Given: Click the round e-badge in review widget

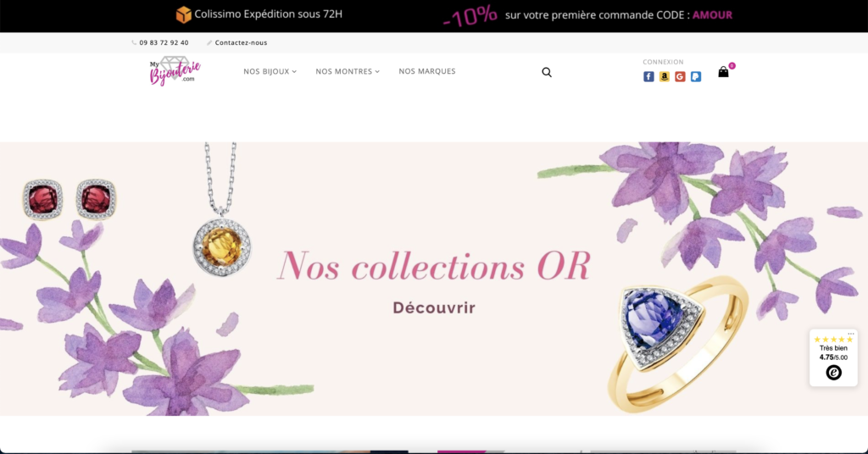Looking at the screenshot, I should coord(834,373).
